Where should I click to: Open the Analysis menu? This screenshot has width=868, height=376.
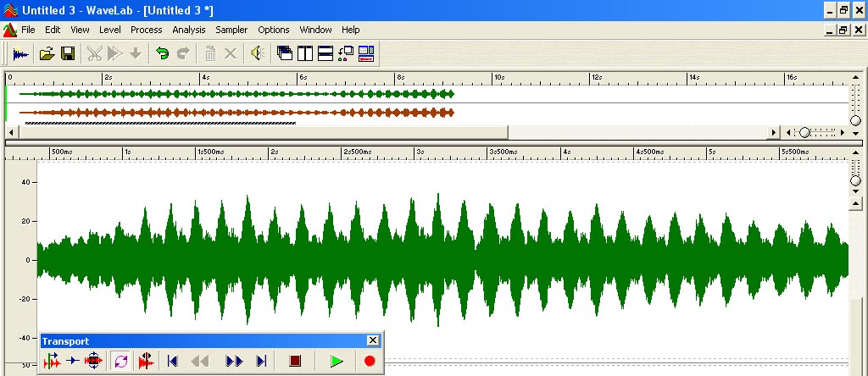188,30
